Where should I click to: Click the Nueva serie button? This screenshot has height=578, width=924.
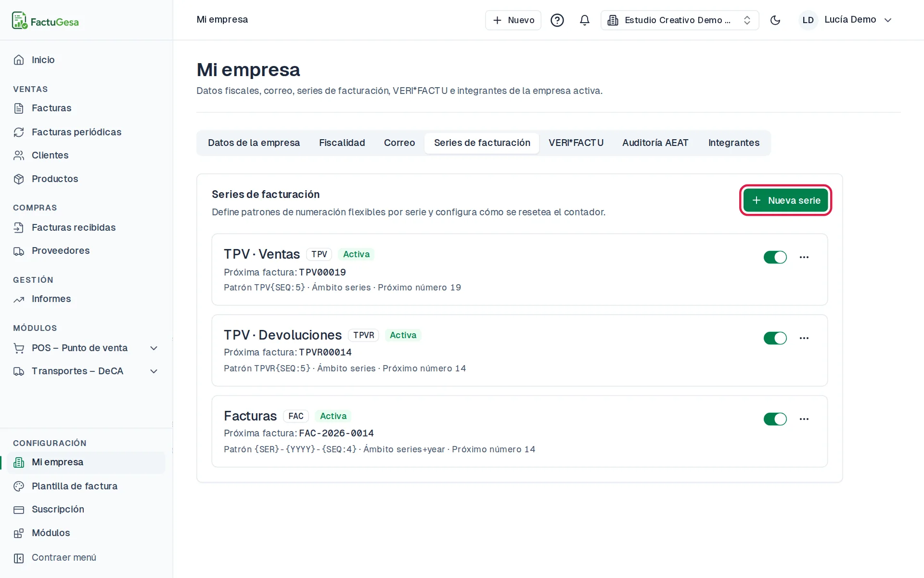[785, 200]
